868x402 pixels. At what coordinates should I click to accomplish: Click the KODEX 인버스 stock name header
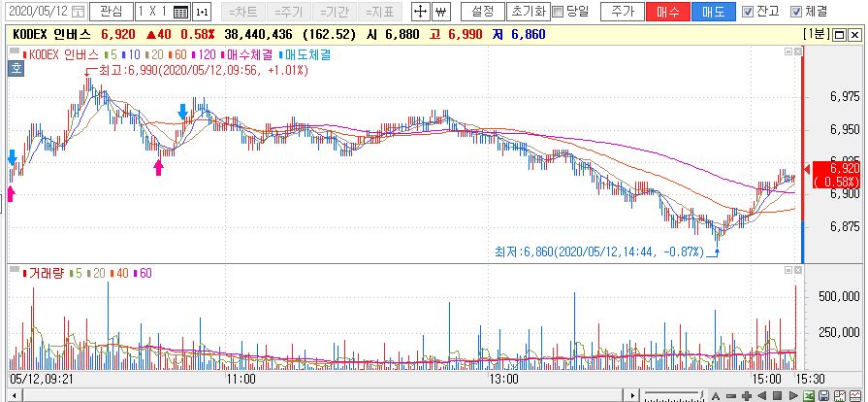point(51,34)
